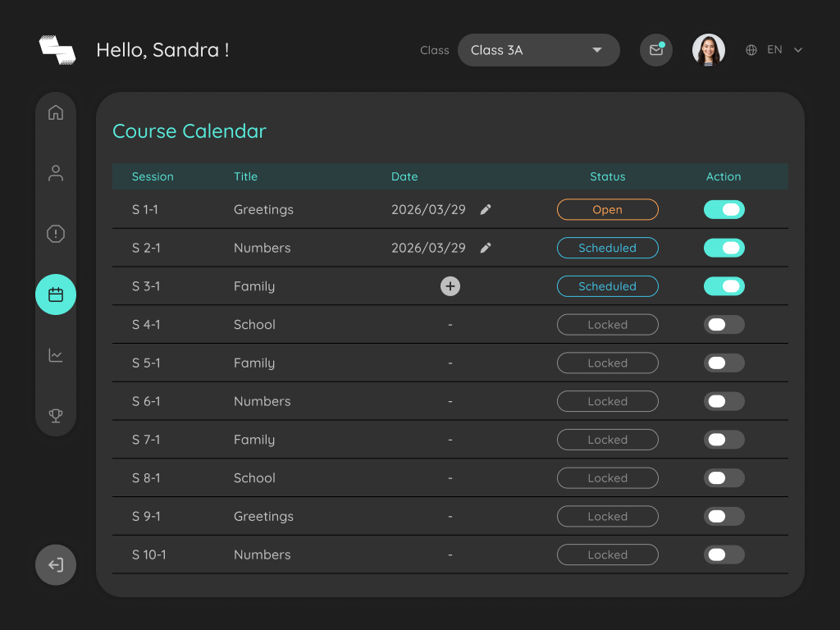Image resolution: width=840 pixels, height=630 pixels.
Task: Enable the S 5-1 Family toggle
Action: coord(724,363)
